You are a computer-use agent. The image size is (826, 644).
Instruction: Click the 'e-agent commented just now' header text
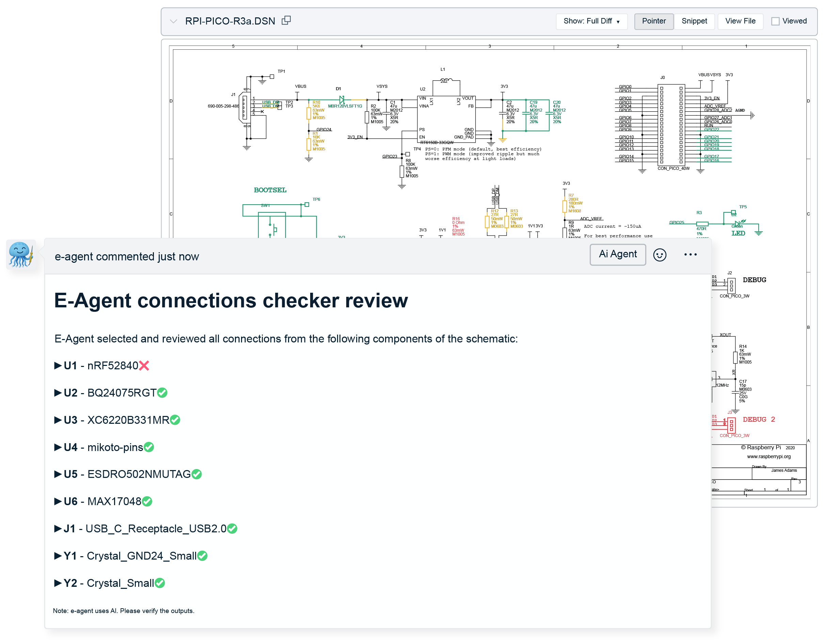click(127, 256)
